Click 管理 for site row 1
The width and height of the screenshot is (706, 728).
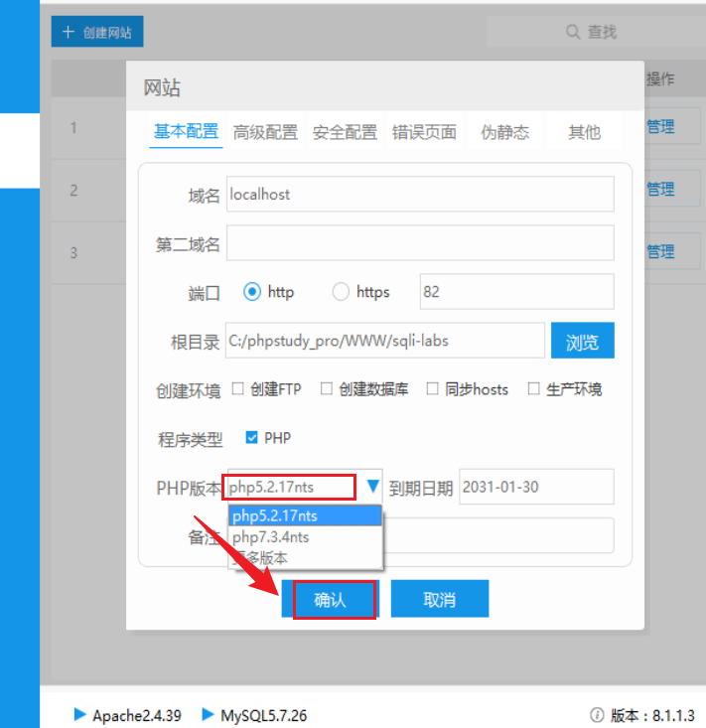(660, 126)
